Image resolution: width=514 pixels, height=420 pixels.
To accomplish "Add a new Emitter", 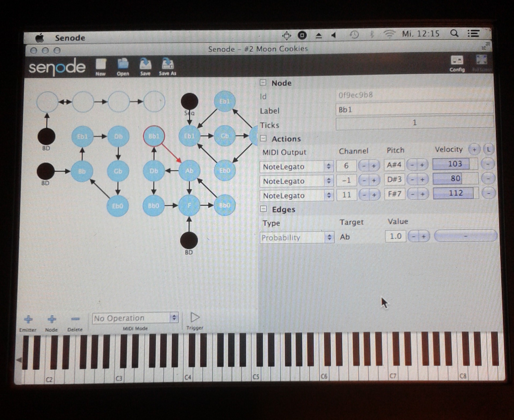I will (28, 319).
